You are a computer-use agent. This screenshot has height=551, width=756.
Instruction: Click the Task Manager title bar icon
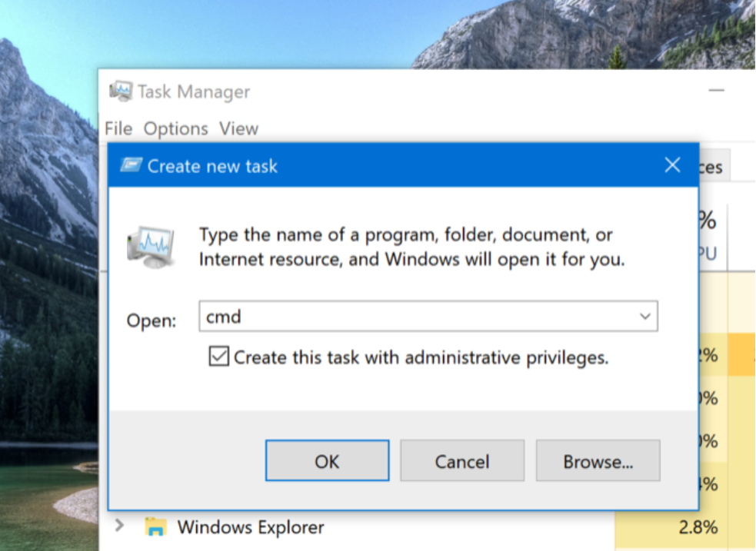[x=121, y=91]
